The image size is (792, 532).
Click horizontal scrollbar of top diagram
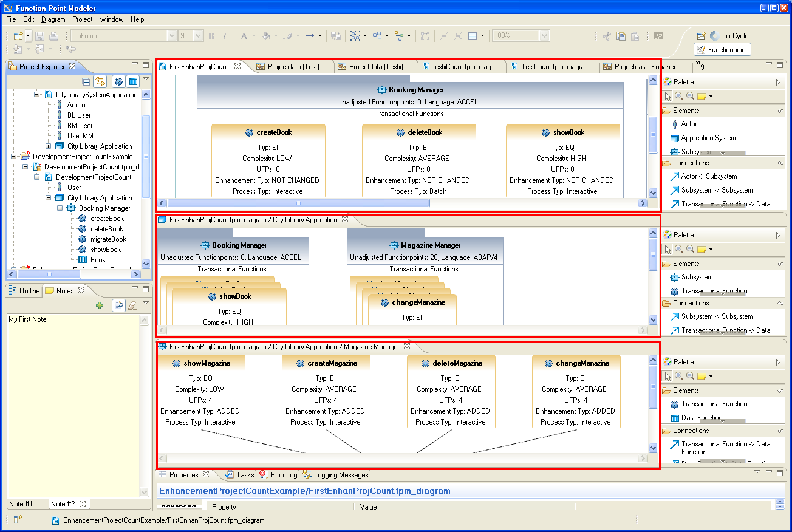[x=298, y=203]
